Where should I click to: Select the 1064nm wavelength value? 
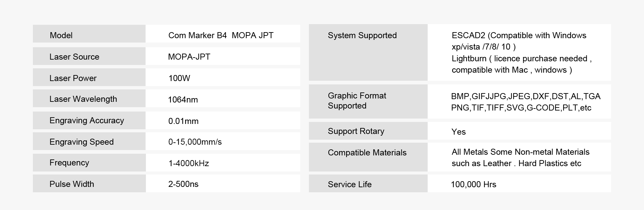(x=183, y=100)
